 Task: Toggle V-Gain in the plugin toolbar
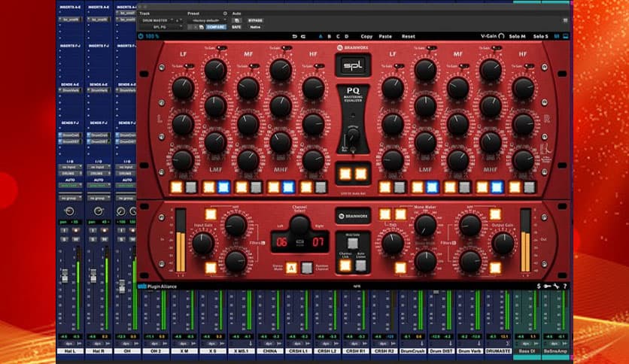[x=493, y=36]
